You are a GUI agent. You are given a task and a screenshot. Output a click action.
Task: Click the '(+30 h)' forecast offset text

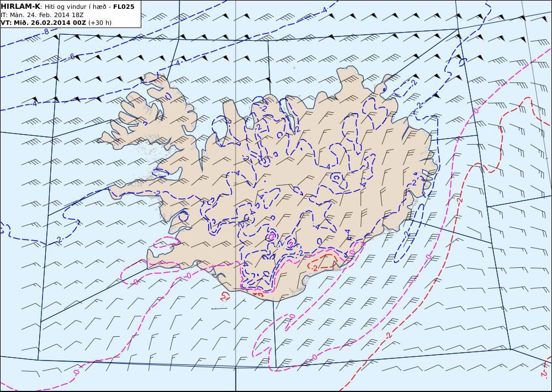(x=99, y=23)
